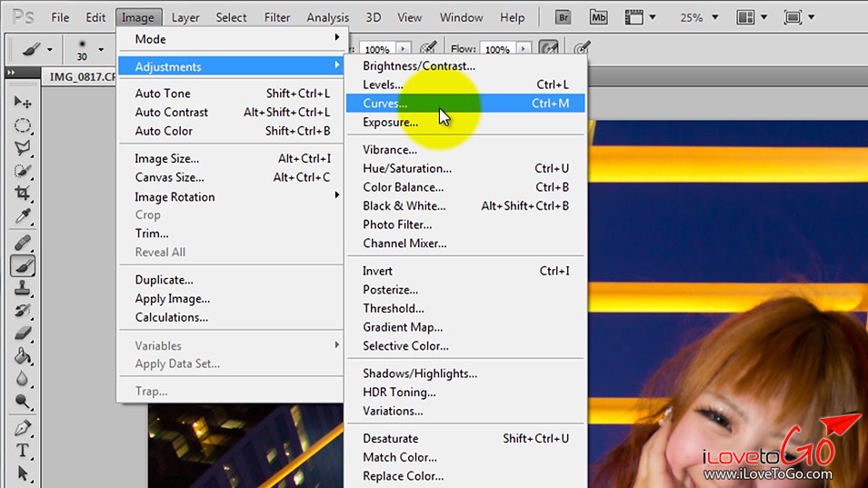
Task: Select the History Brush tool
Action: (23, 311)
